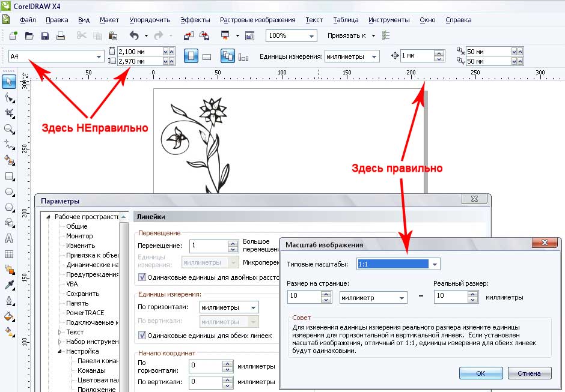The height and width of the screenshot is (392, 565).
Task: Apply page layout to all pages
Action: point(228,56)
